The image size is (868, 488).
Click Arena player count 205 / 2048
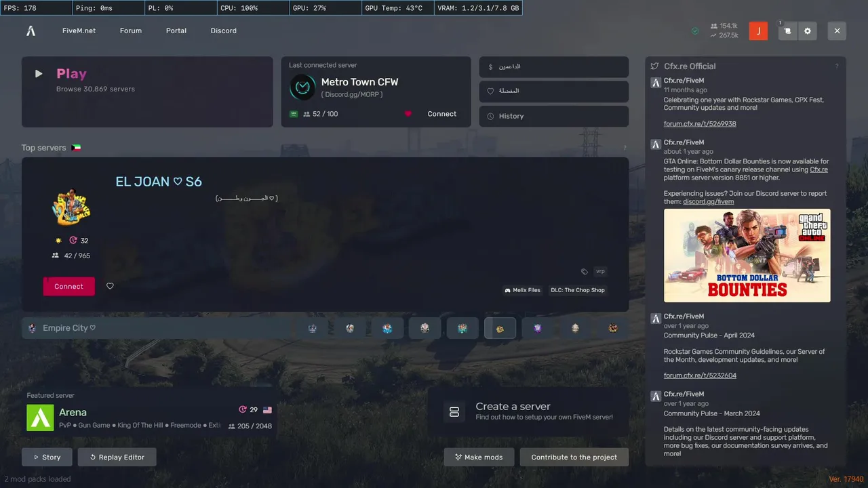point(250,426)
